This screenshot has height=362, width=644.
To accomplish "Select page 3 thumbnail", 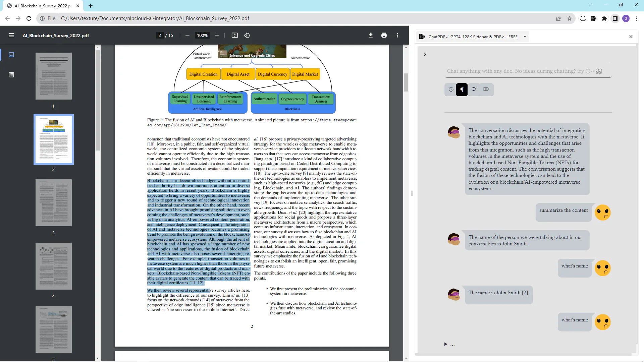I will [x=54, y=203].
